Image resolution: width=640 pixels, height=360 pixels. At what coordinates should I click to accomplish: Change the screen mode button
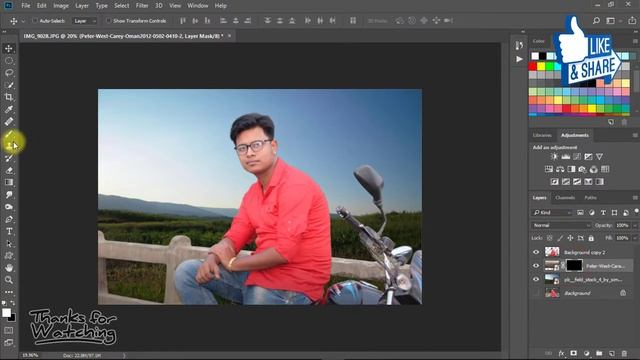click(x=9, y=342)
